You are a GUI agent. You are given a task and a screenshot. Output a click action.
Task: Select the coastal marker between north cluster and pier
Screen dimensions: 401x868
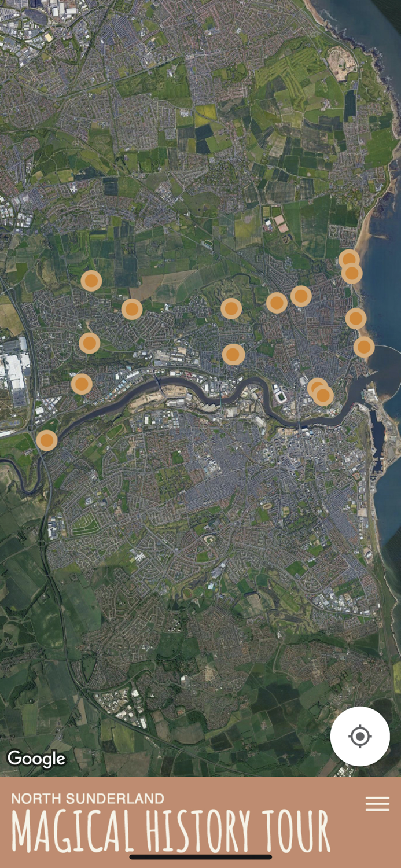pos(356,318)
